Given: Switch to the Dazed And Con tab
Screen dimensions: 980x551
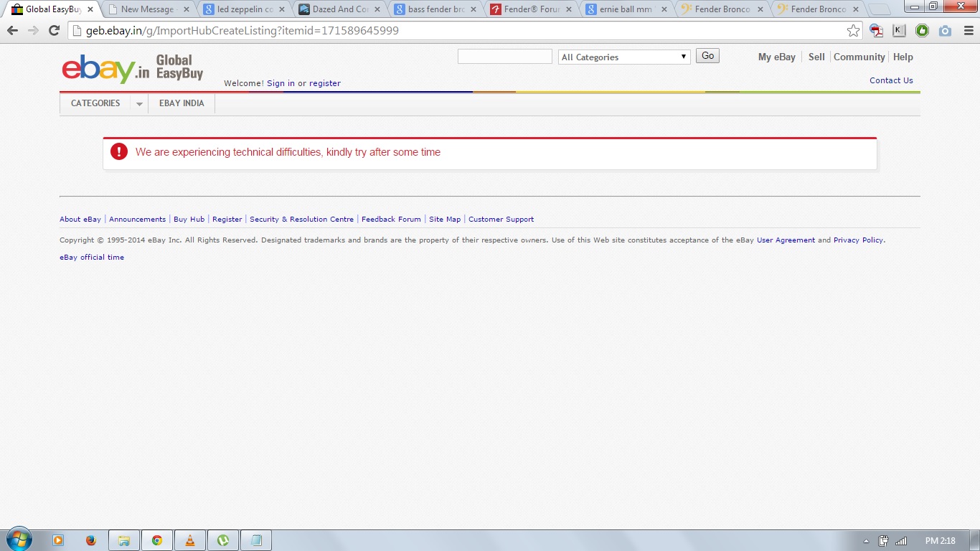Looking at the screenshot, I should click(339, 9).
